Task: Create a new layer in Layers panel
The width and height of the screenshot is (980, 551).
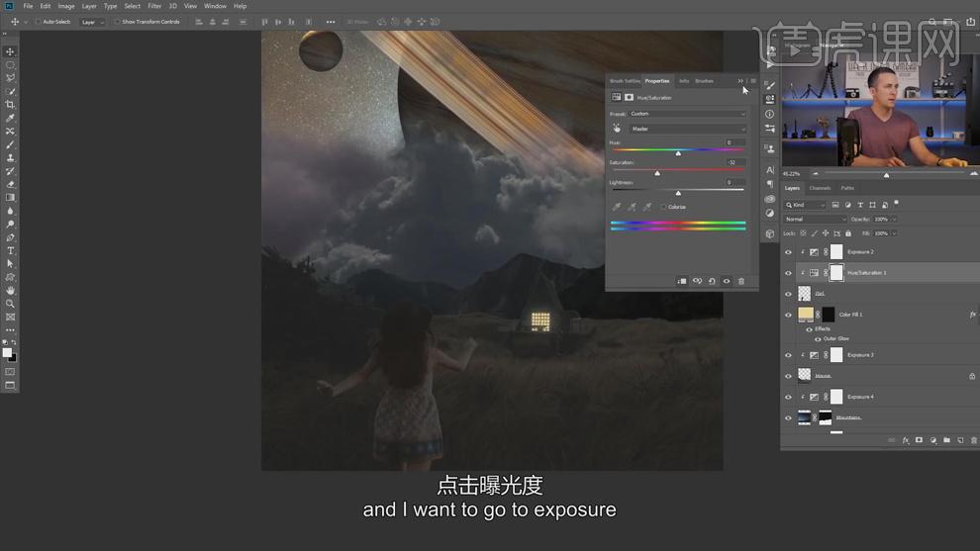Action: pyautogui.click(x=960, y=440)
